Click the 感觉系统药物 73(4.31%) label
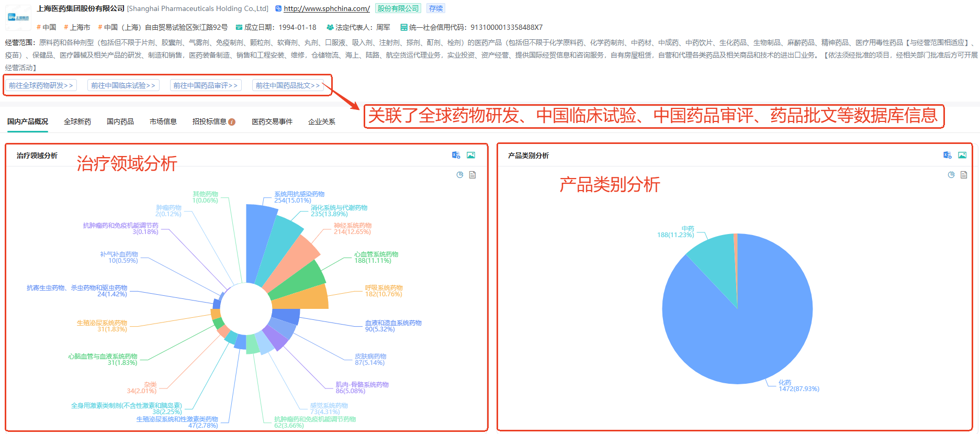This screenshot has height=434, width=980. click(329, 409)
